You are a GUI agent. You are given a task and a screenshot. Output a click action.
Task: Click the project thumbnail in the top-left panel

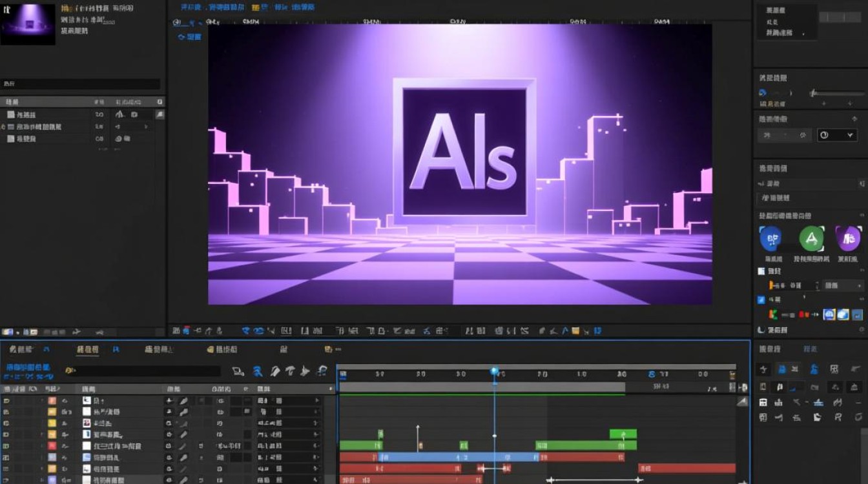click(28, 24)
